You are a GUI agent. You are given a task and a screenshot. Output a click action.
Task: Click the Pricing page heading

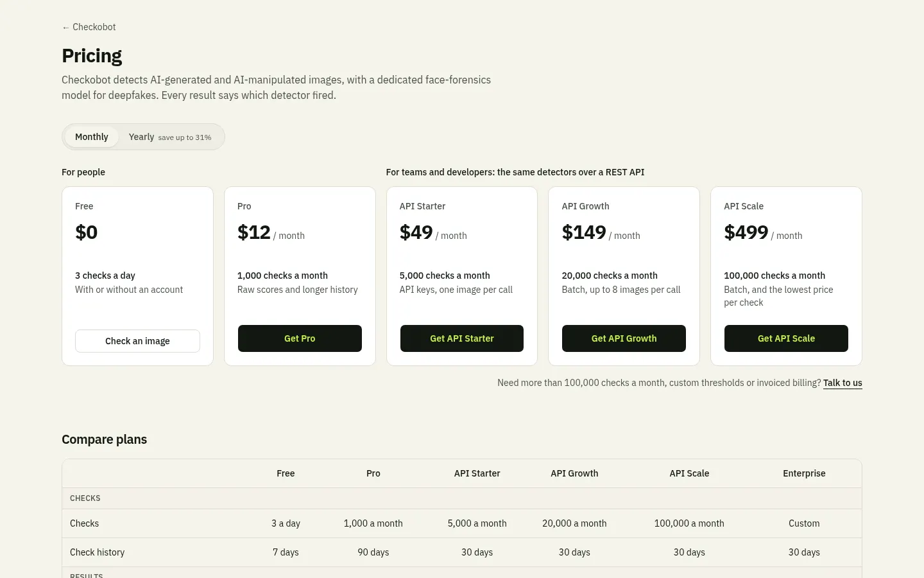point(92,56)
